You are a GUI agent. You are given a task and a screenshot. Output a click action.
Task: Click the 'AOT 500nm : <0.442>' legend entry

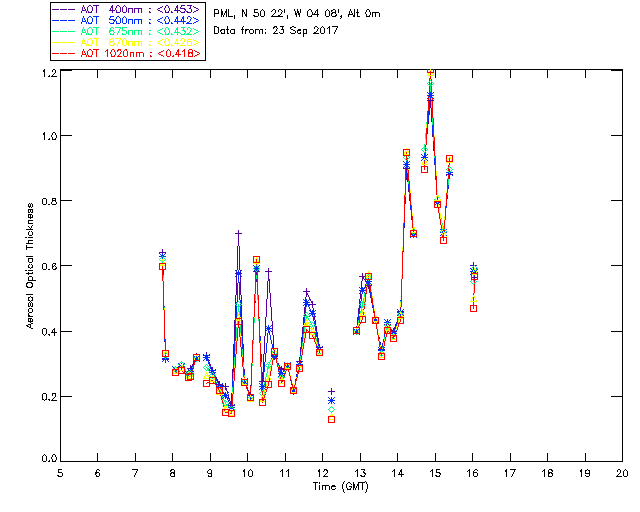126,20
